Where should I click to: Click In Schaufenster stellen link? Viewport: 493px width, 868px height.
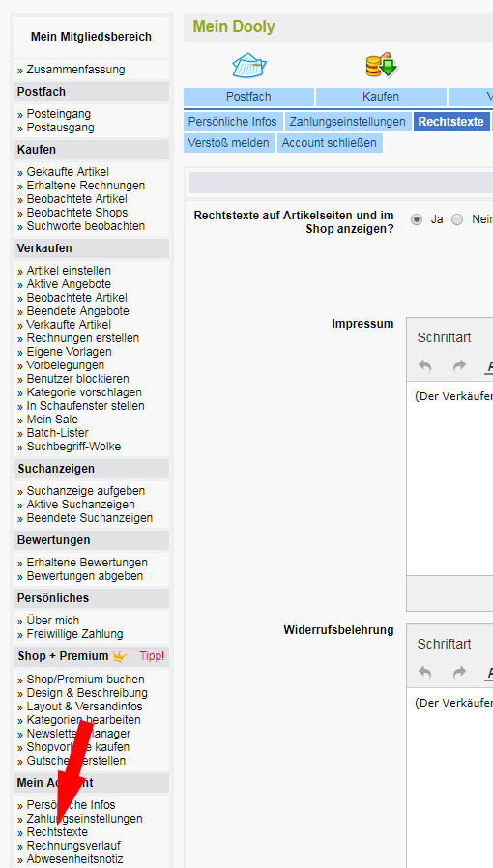pyautogui.click(x=86, y=406)
